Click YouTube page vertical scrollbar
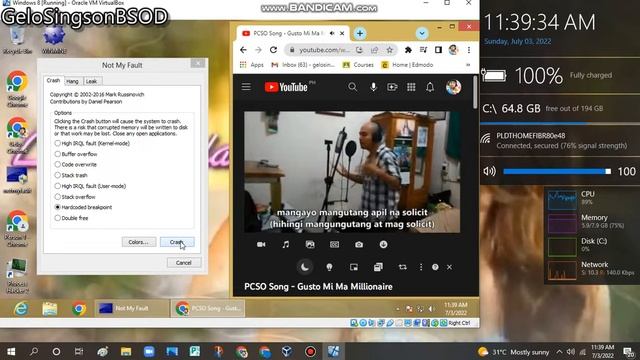 [x=475, y=93]
